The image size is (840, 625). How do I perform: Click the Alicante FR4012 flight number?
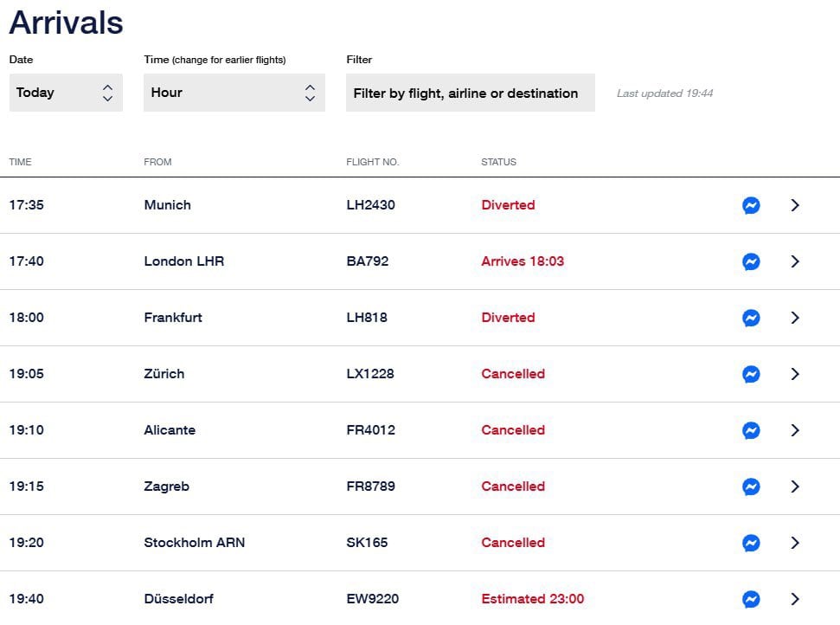(x=370, y=430)
